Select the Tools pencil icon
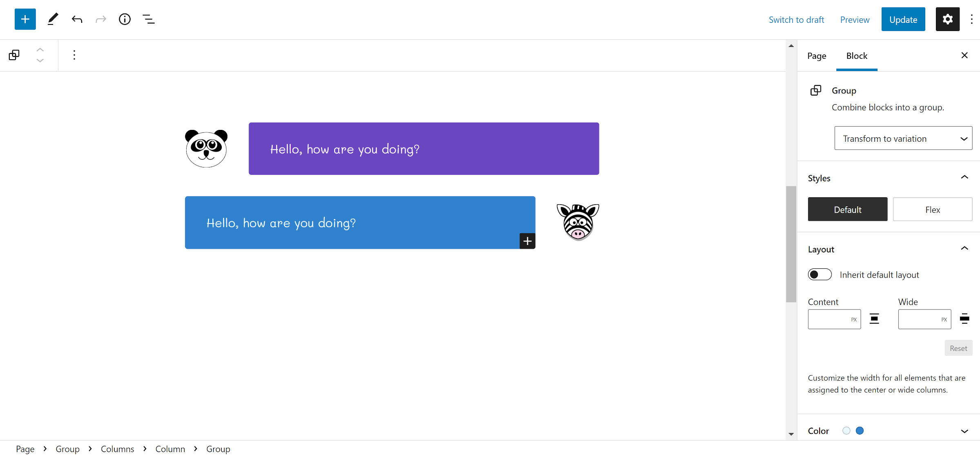The image size is (980, 455). [53, 19]
